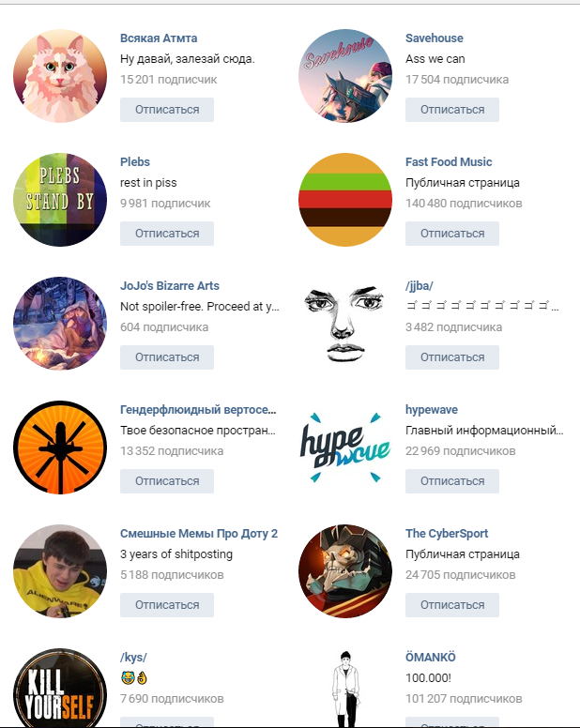Image resolution: width=580 pixels, height=728 pixels.
Task: Follow the The CyberSport name link
Action: tap(447, 534)
